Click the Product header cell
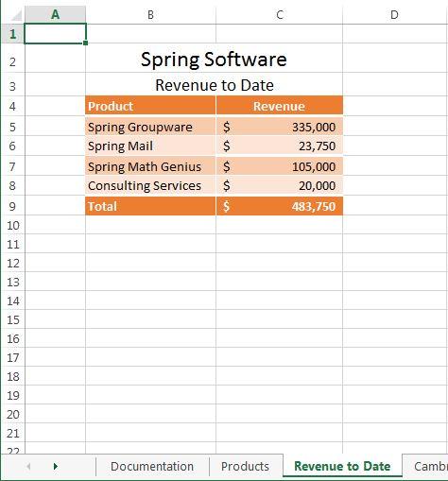448x481 pixels. coord(150,106)
